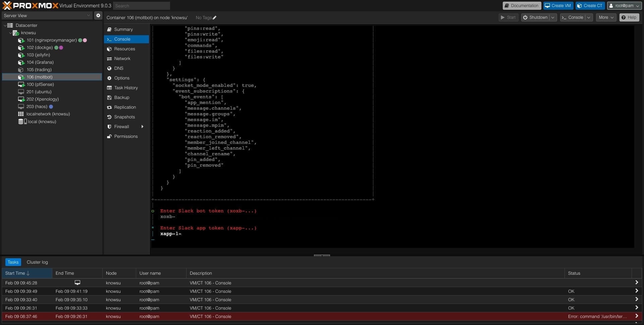Image resolution: width=644 pixels, height=325 pixels.
Task: Switch to the Cluster log tab
Action: 37,262
